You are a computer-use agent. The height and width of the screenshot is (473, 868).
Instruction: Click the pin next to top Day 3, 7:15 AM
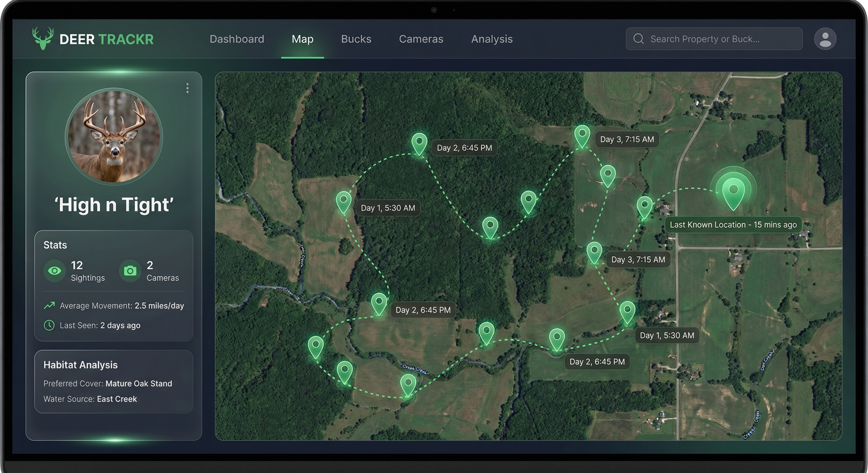pos(582,135)
